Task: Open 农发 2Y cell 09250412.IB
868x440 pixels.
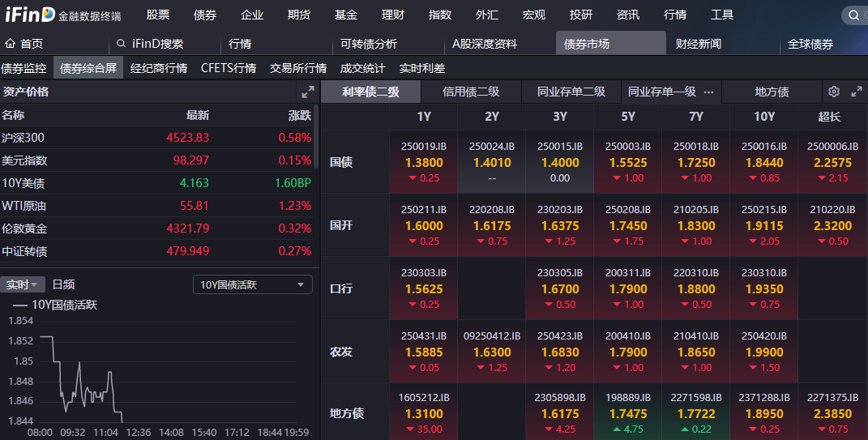Action: (492, 352)
